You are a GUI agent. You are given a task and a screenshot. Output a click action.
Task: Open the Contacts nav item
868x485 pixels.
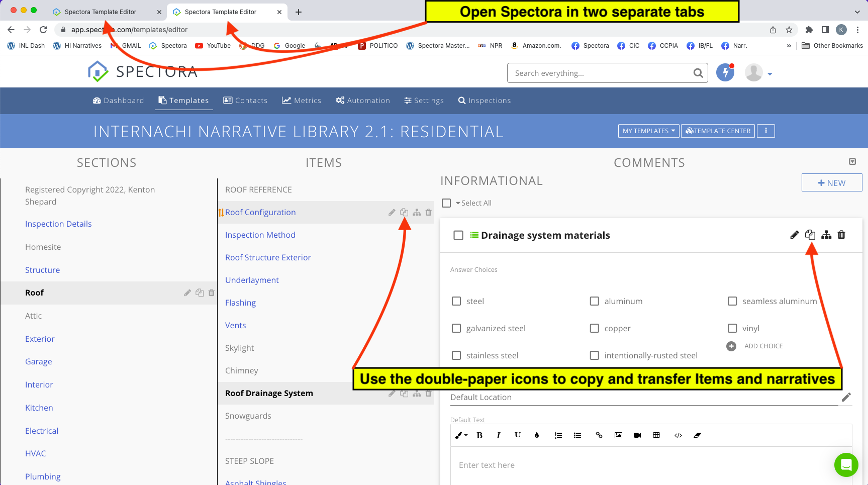(245, 101)
